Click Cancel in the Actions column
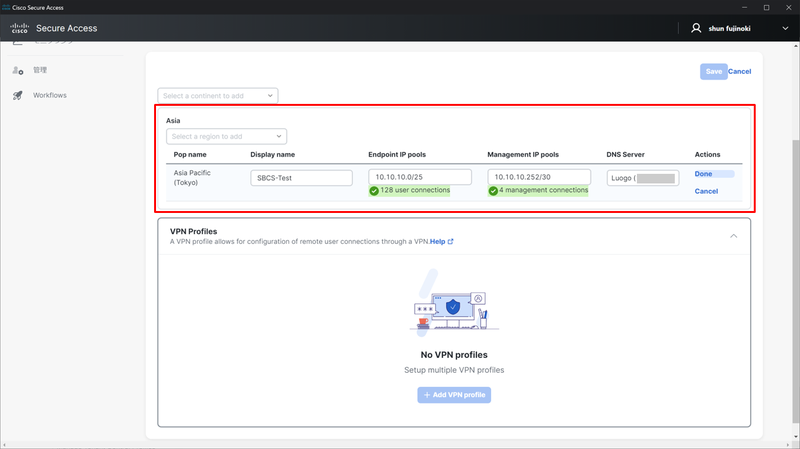 [x=706, y=191]
